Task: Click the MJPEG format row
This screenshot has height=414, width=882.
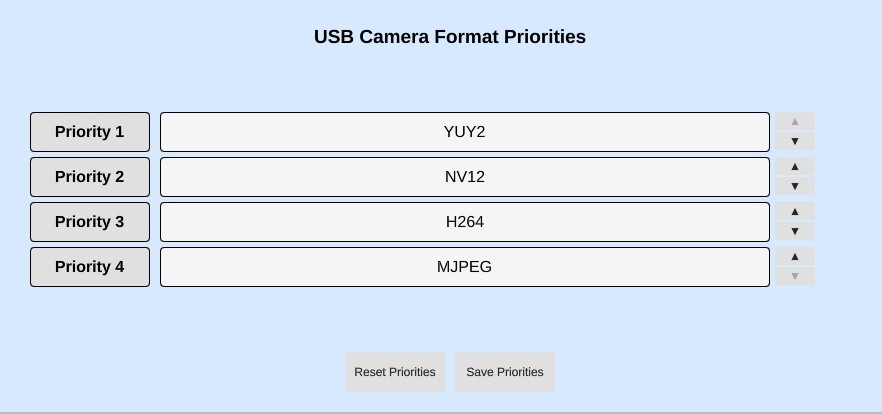Action: coord(465,267)
